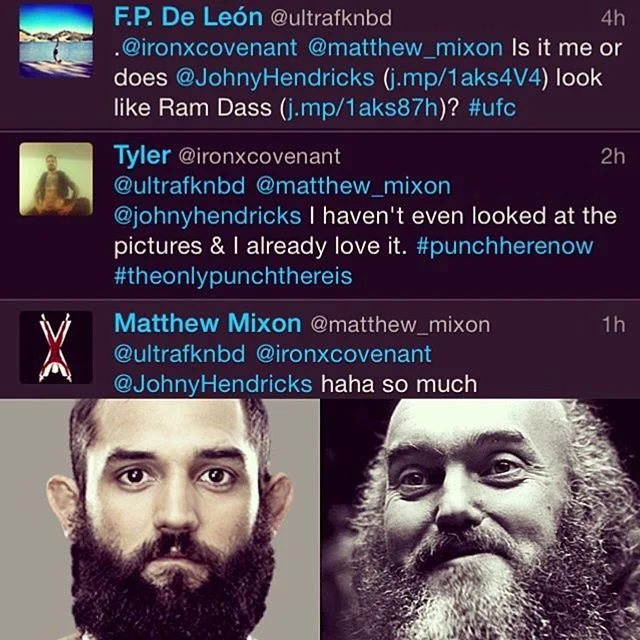Tap the @JohnyHendricks mention in the first tweet
The height and width of the screenshot is (640, 640).
(x=275, y=78)
